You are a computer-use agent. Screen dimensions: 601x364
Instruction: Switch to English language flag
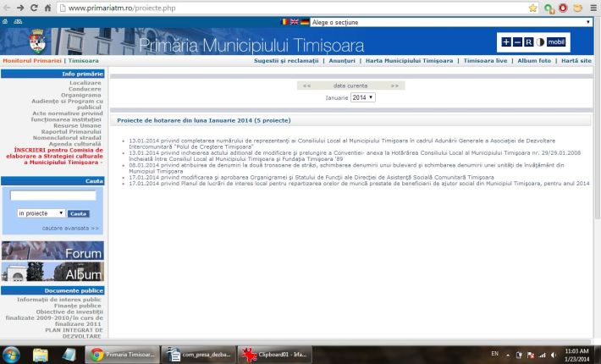295,22
